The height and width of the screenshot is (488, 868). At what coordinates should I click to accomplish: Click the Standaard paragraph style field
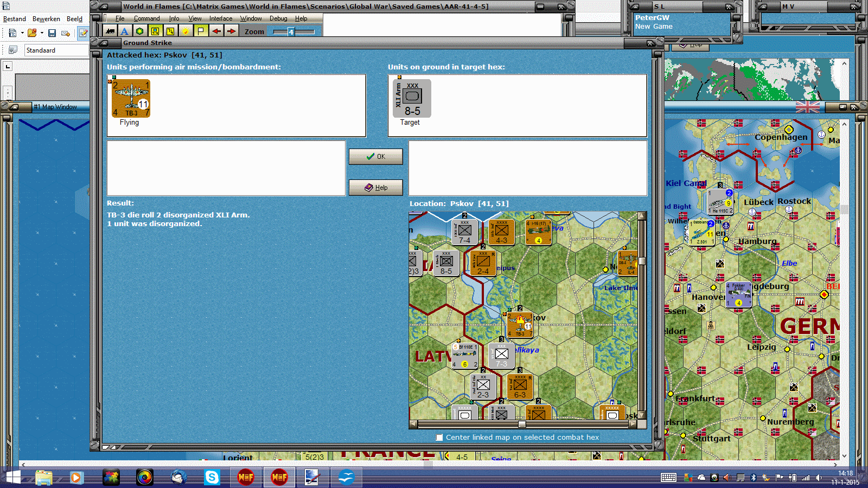[56, 50]
